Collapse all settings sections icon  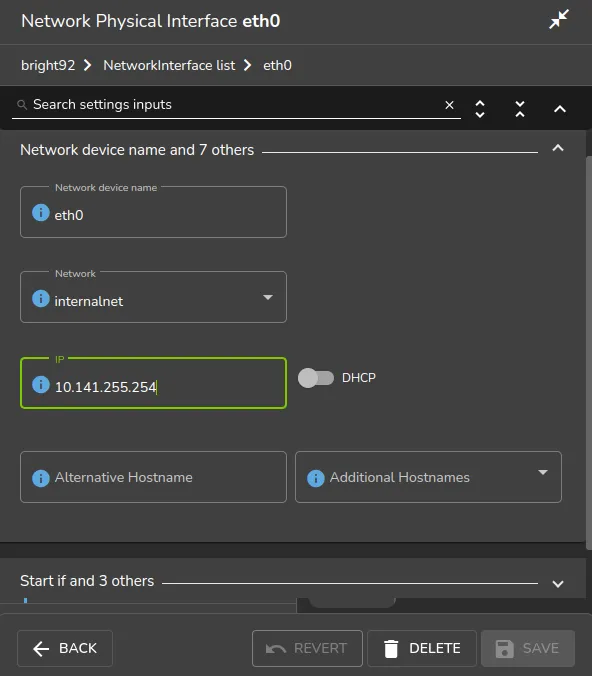(x=520, y=109)
